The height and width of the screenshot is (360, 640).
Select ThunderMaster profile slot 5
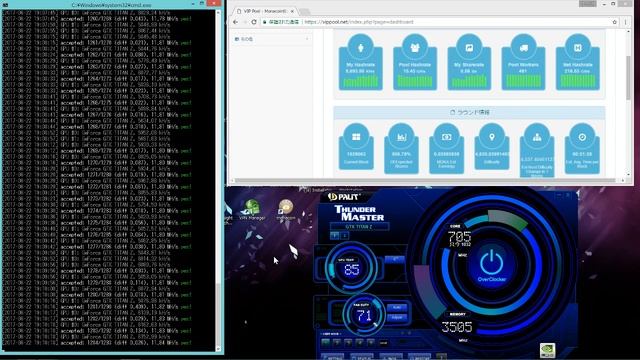371,342
